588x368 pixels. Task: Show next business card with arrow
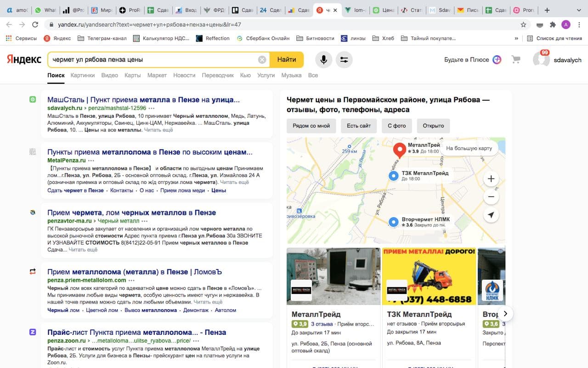tap(505, 314)
